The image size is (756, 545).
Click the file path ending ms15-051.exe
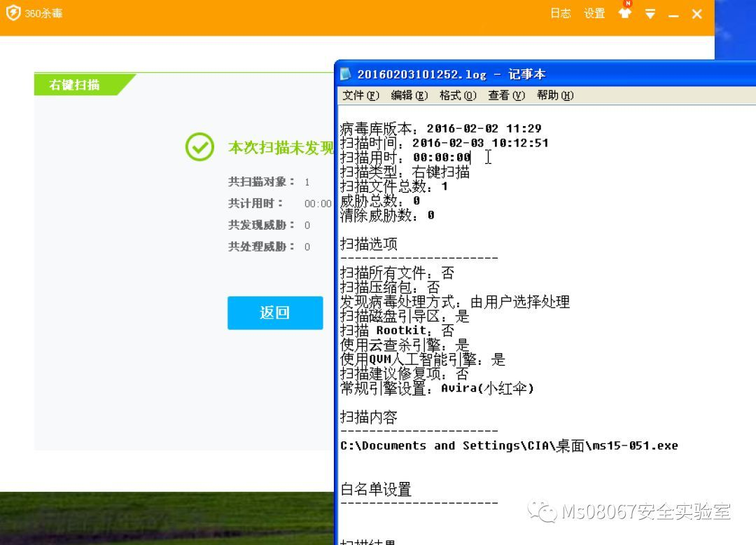coord(509,446)
